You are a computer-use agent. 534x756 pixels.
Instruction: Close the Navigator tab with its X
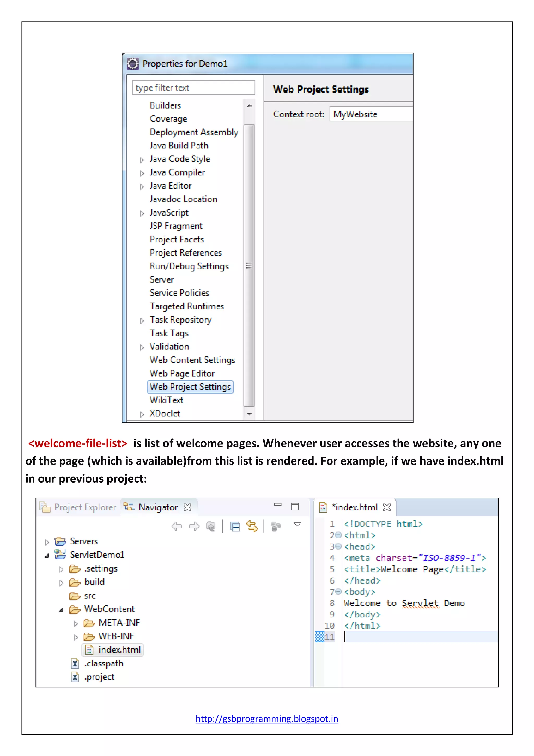(187, 507)
